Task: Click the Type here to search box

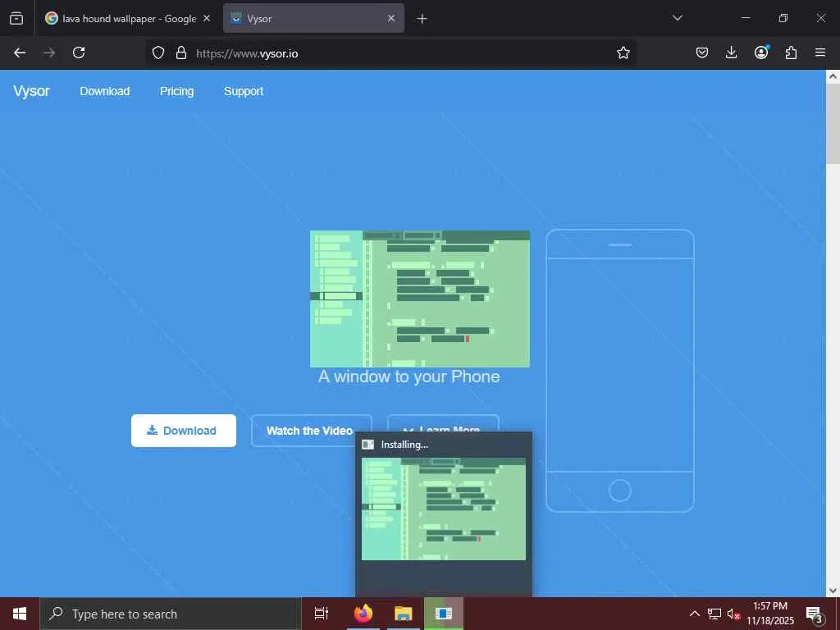Action: [x=171, y=614]
